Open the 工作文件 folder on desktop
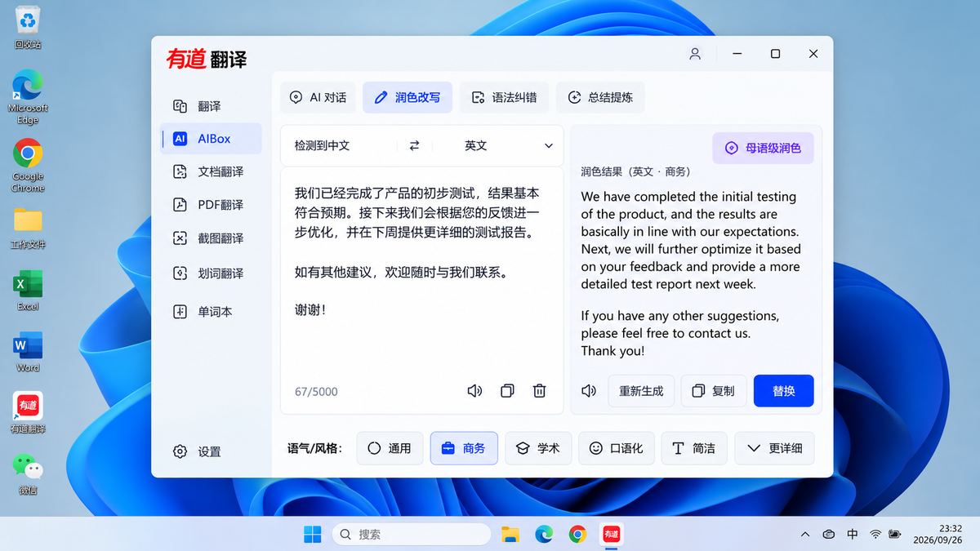This screenshot has height=551, width=980. click(x=28, y=228)
